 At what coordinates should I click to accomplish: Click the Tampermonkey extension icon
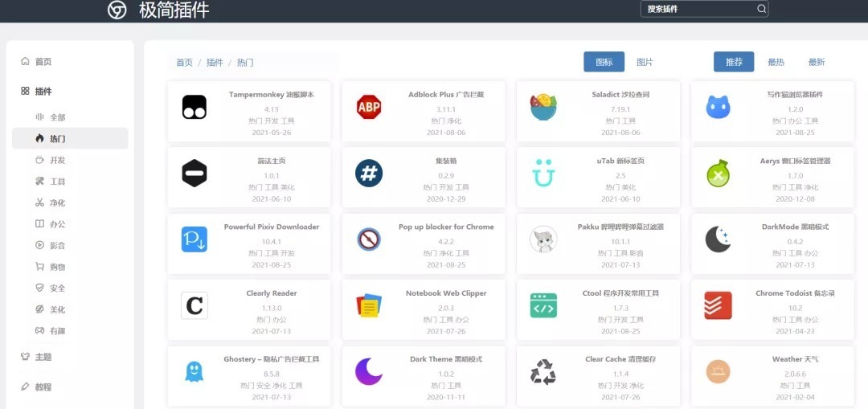pyautogui.click(x=194, y=107)
